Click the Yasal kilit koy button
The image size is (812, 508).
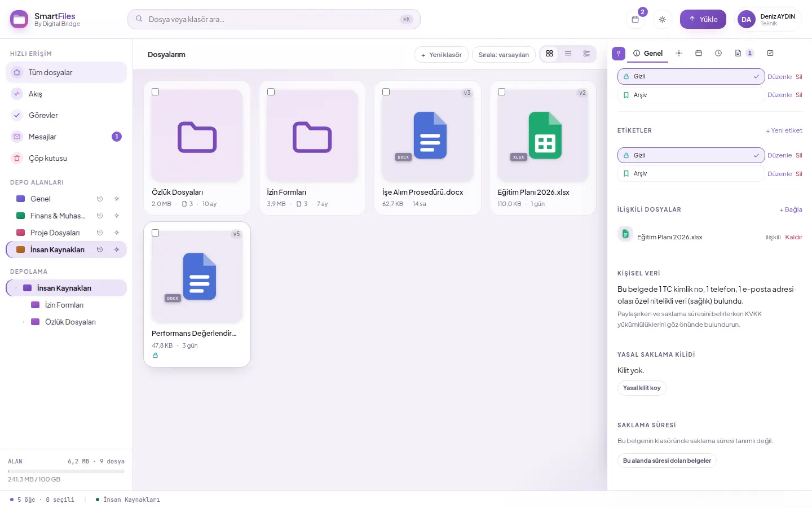(x=642, y=388)
